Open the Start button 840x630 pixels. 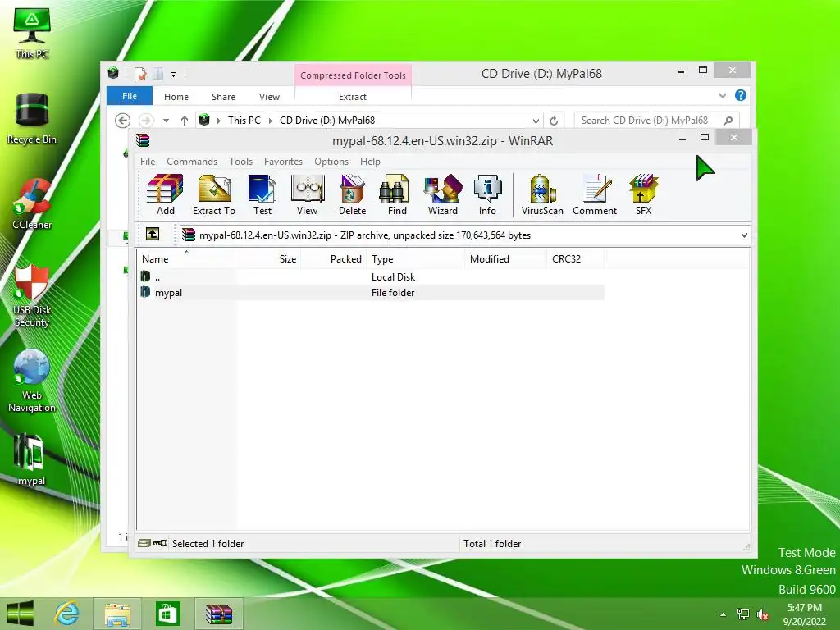click(21, 614)
